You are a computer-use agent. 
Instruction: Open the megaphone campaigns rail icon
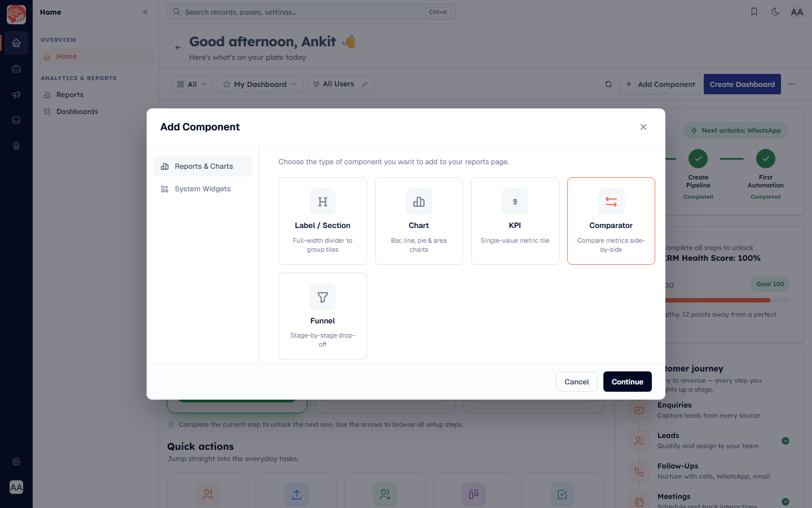pos(16,95)
